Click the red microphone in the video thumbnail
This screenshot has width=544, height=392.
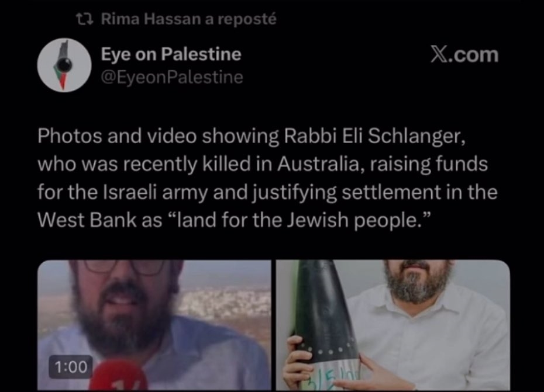click(x=118, y=376)
